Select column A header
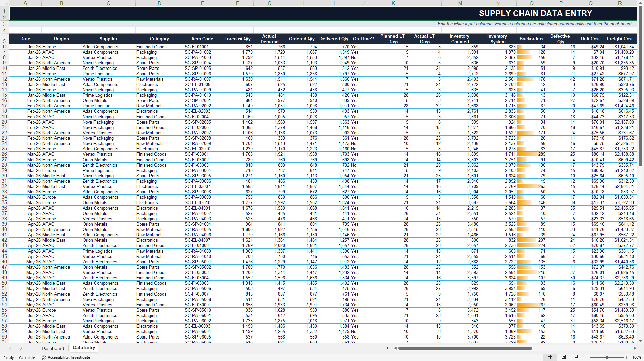644x361 pixels. [25, 3]
